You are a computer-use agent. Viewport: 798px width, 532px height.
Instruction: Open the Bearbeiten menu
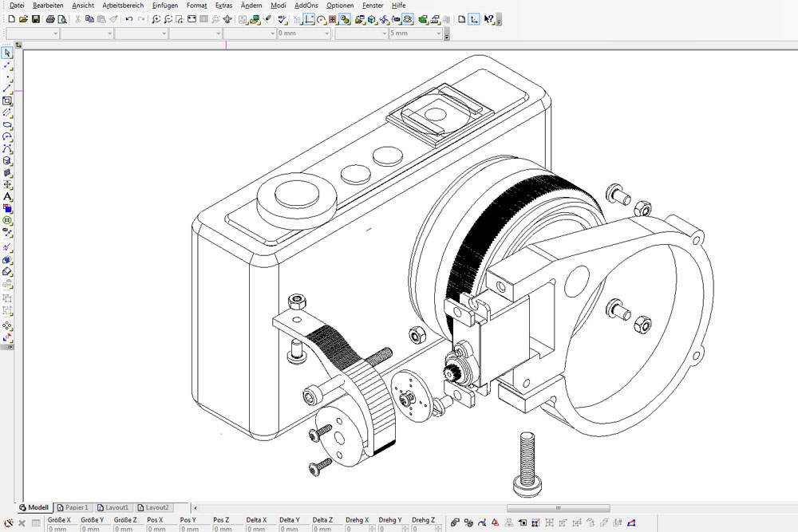coord(48,6)
